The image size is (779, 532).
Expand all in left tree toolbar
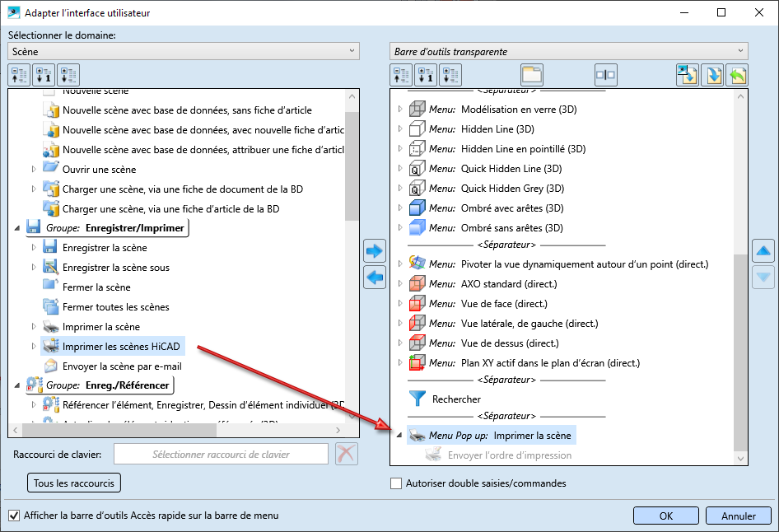pos(68,76)
